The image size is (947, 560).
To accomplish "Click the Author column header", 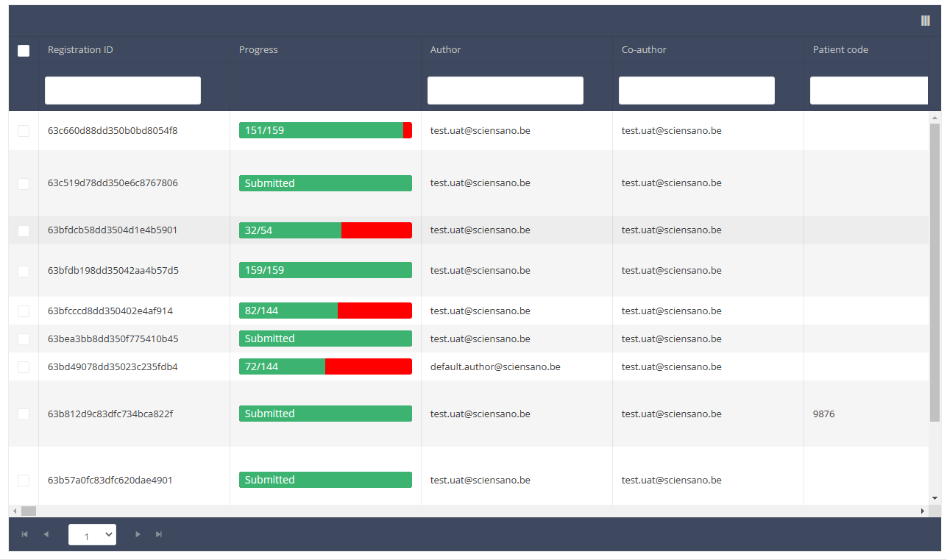I will tap(446, 50).
